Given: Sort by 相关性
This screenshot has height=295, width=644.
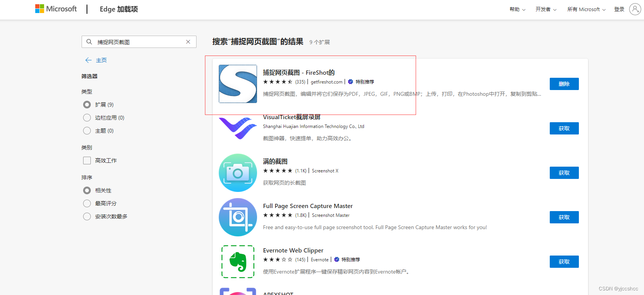Looking at the screenshot, I should [87, 190].
